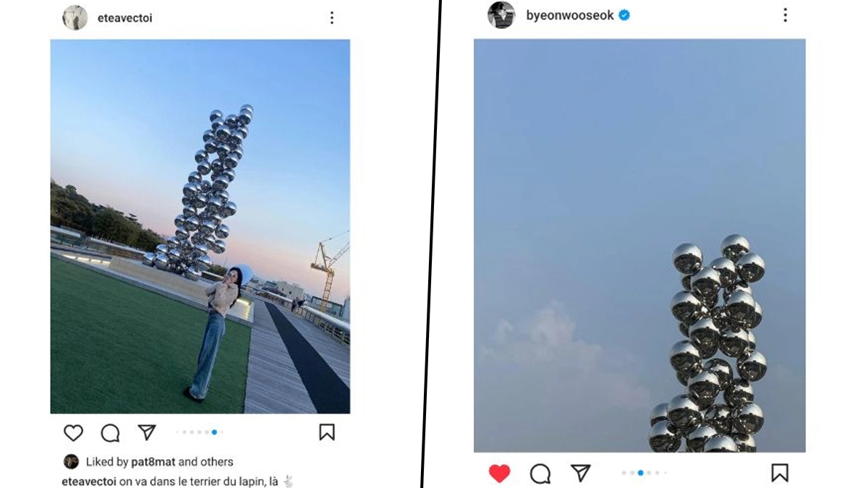Open eteavectoi profile picture
This screenshot has height=488, width=868.
coord(75,18)
